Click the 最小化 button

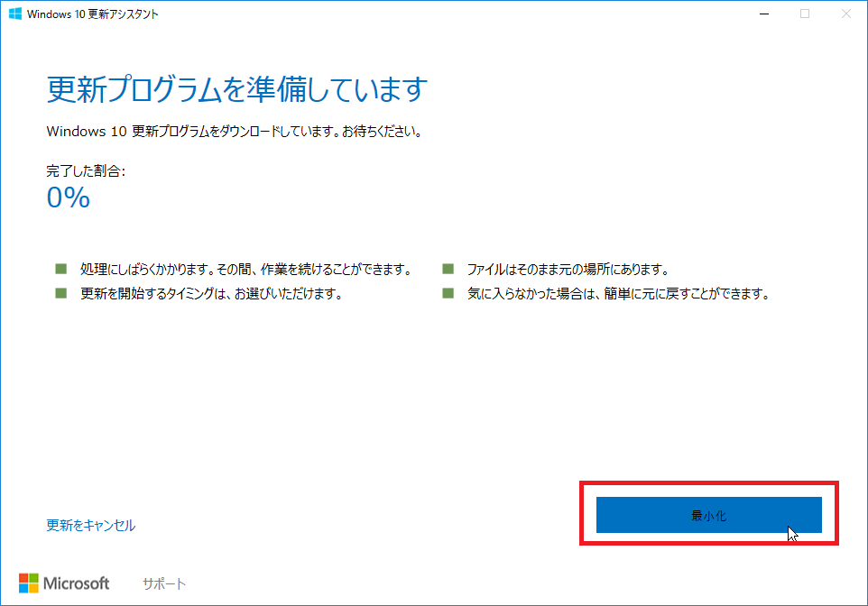(708, 515)
